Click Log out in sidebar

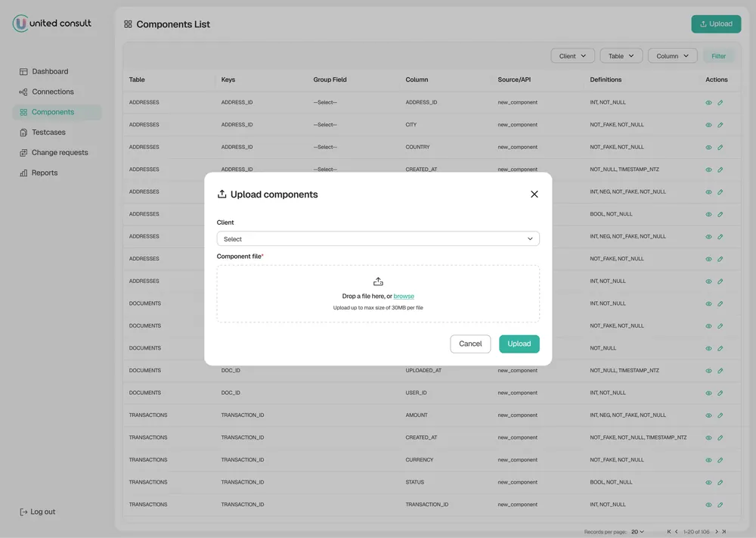[37, 512]
